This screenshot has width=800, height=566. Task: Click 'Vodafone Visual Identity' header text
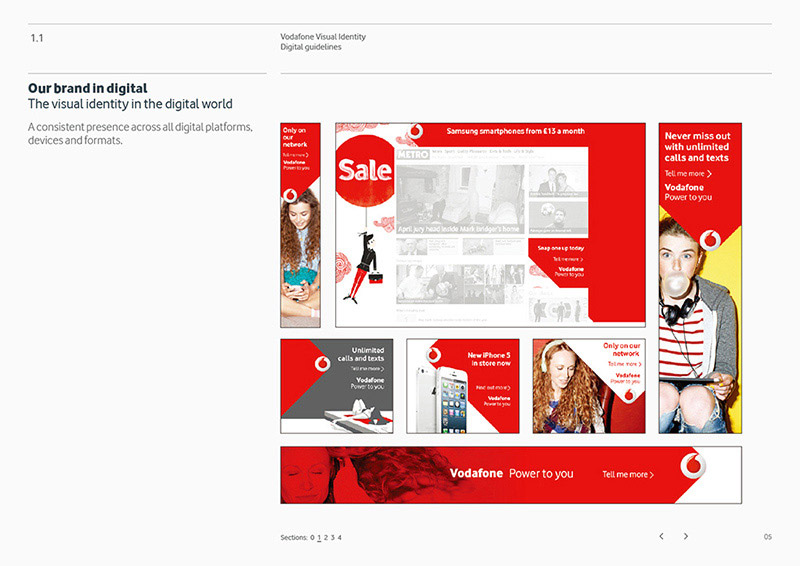323,37
